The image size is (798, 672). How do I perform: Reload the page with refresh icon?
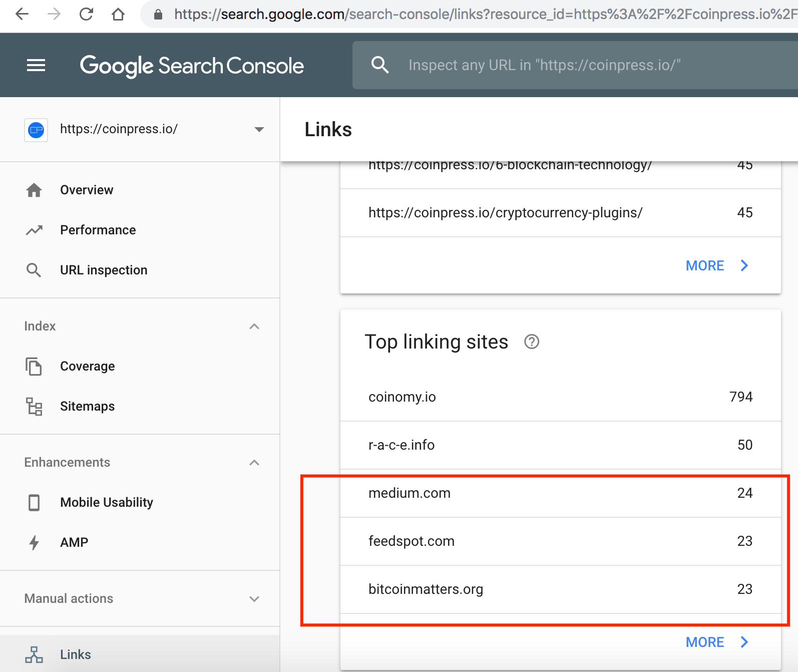click(86, 14)
